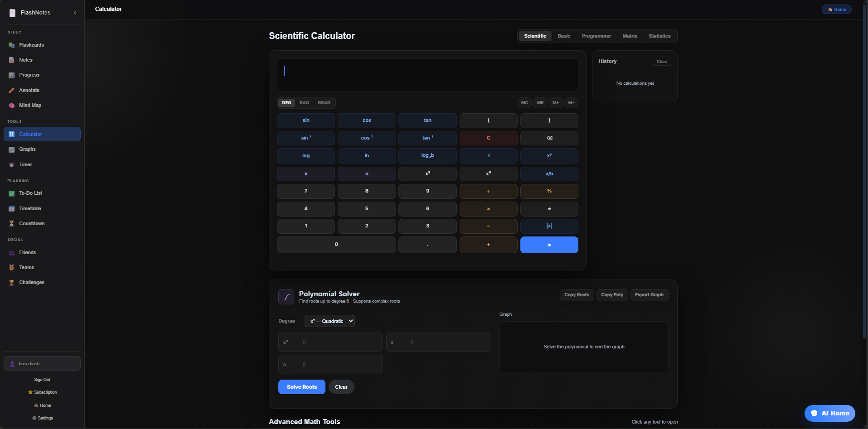This screenshot has height=429, width=868.
Task: Click the x² coefficient input field
Action: (x=335, y=342)
